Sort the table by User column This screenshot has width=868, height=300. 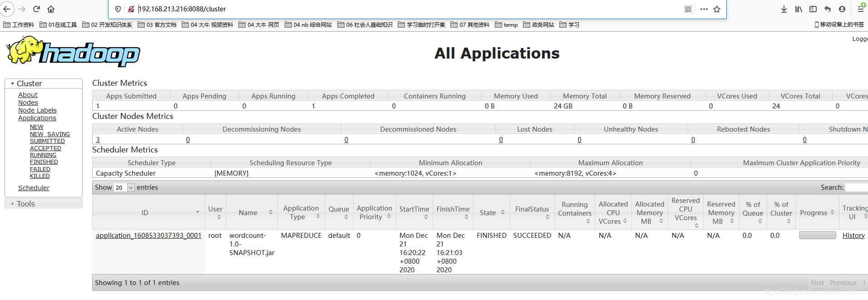point(215,212)
